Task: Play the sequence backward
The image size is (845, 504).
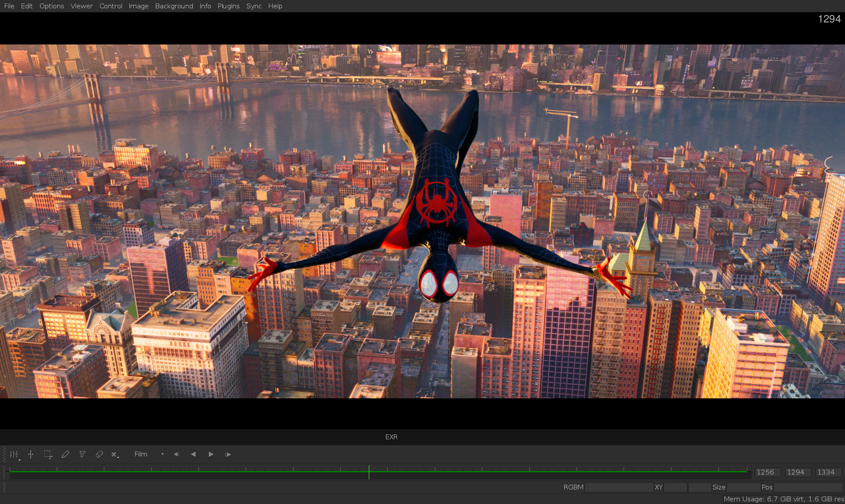Action: tap(193, 454)
